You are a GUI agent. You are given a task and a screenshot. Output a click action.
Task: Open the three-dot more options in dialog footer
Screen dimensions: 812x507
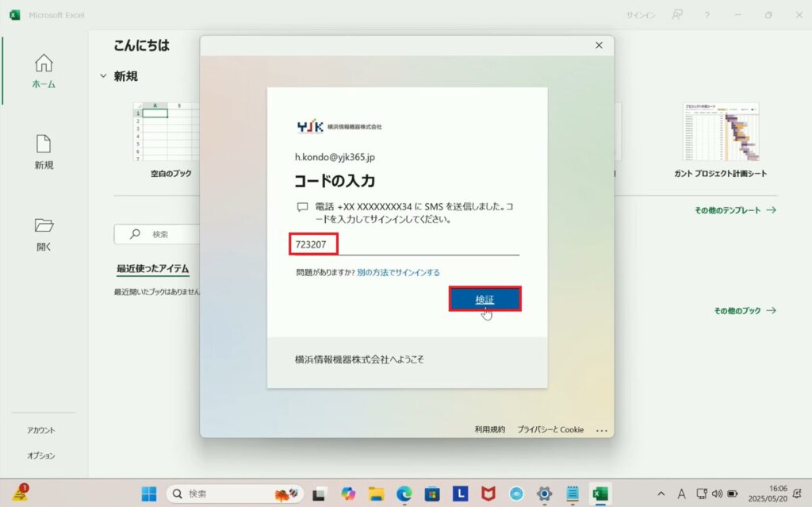tap(601, 430)
